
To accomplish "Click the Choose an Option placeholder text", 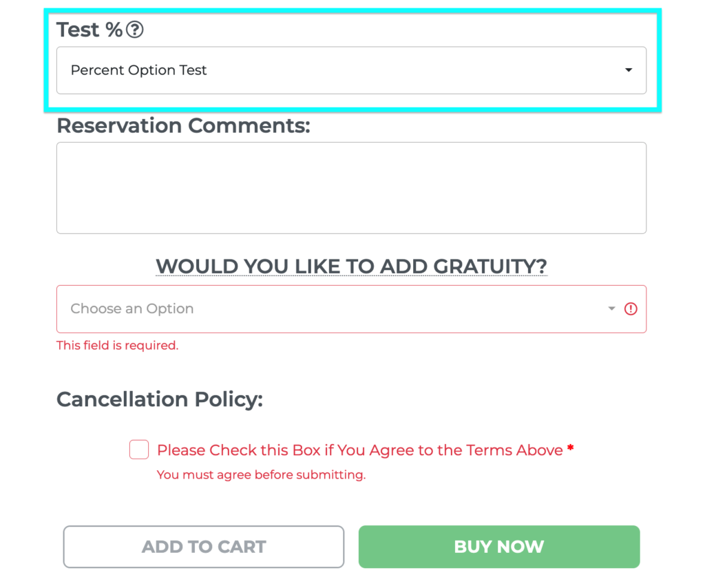I will pyautogui.click(x=132, y=308).
